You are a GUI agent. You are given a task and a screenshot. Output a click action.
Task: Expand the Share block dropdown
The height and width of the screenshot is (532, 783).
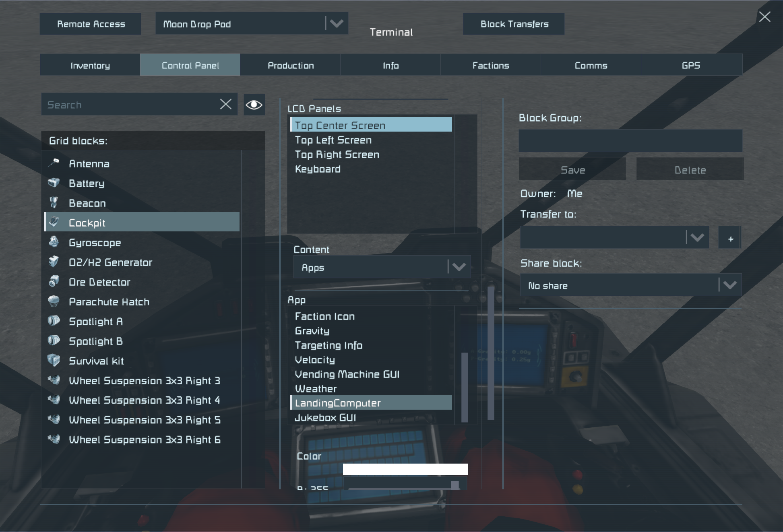pyautogui.click(x=729, y=285)
